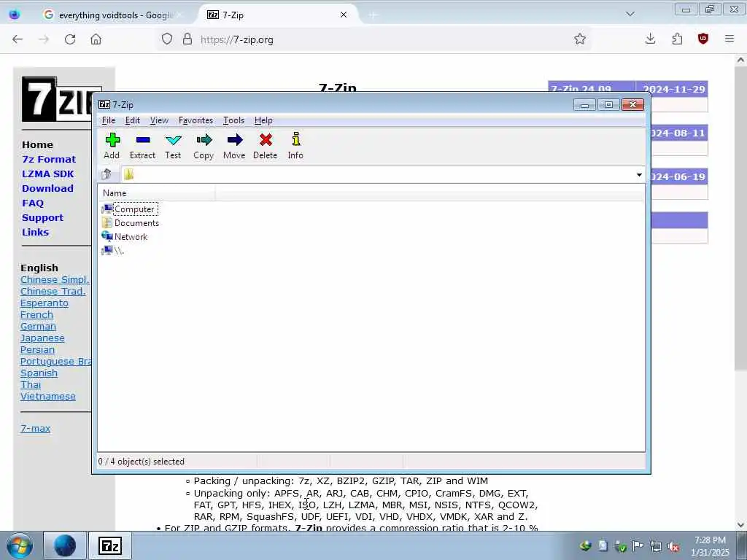The height and width of the screenshot is (560, 747).
Task: Open the Edit menu in 7-Zip
Action: click(x=133, y=120)
